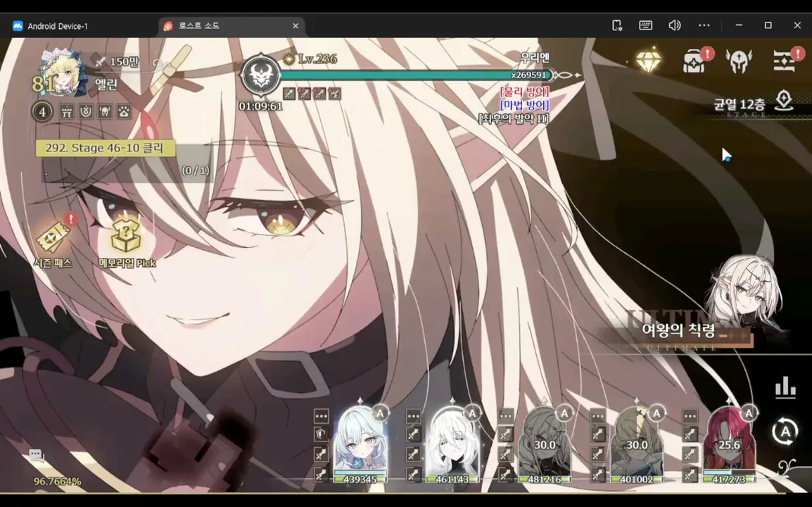Click the emulator volume speaker icon
The image size is (812, 507).
click(x=675, y=25)
